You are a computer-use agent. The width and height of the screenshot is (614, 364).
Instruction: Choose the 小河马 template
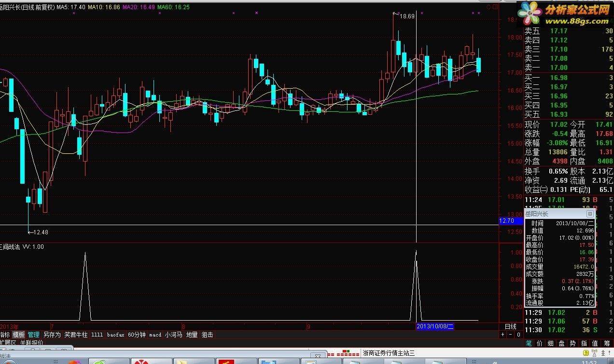point(173,334)
